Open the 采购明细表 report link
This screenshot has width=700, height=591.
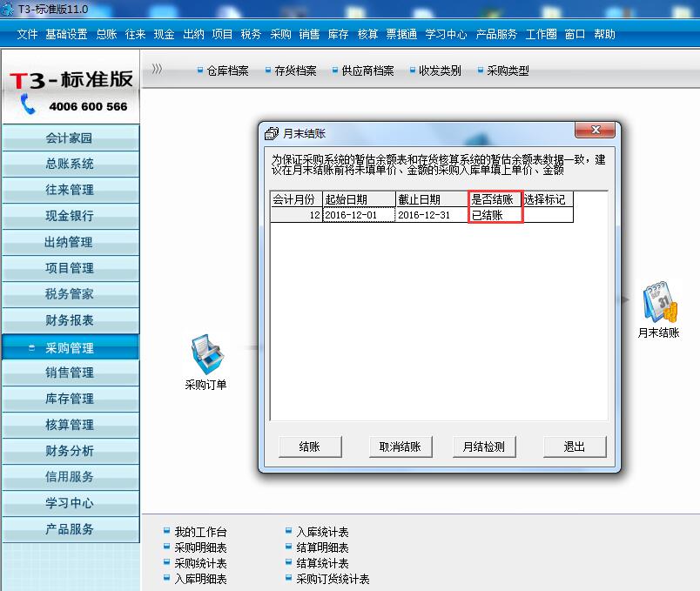click(200, 547)
